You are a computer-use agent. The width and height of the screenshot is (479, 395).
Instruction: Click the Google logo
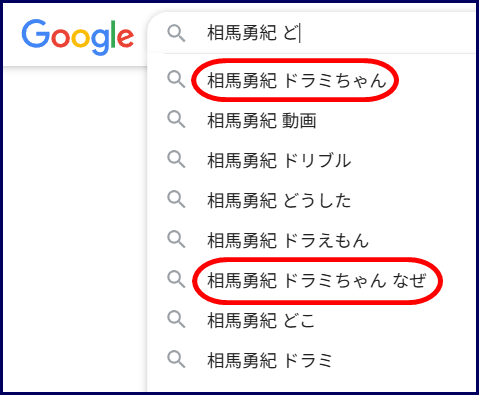click(x=78, y=37)
